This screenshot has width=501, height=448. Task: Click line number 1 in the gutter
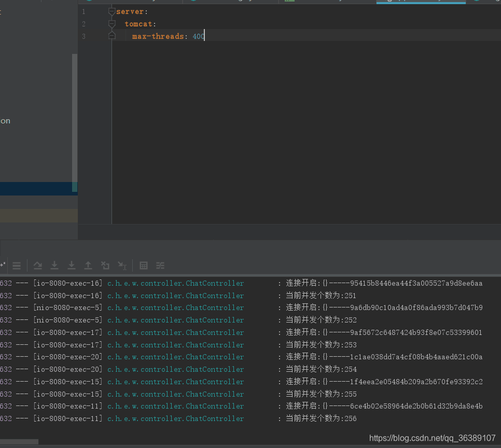click(83, 12)
